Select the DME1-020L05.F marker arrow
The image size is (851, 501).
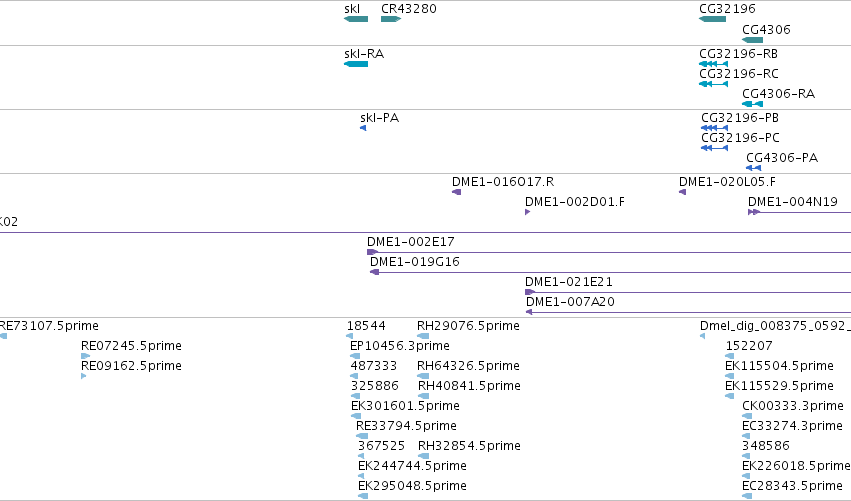pyautogui.click(x=683, y=192)
